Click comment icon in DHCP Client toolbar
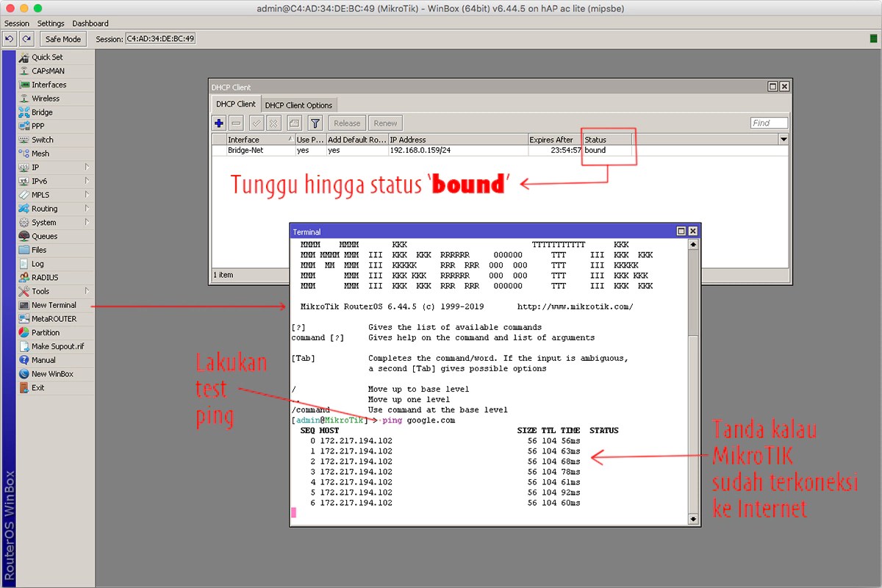The width and height of the screenshot is (882, 588). [294, 123]
